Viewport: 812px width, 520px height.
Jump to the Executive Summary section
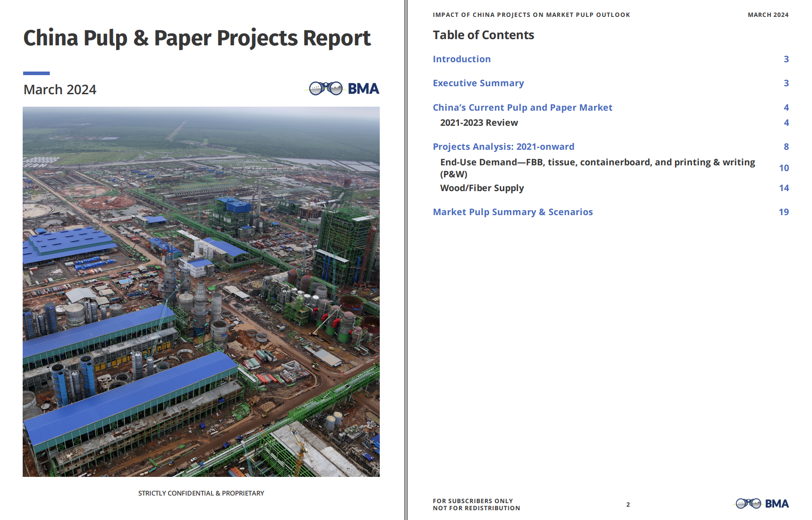tap(478, 83)
